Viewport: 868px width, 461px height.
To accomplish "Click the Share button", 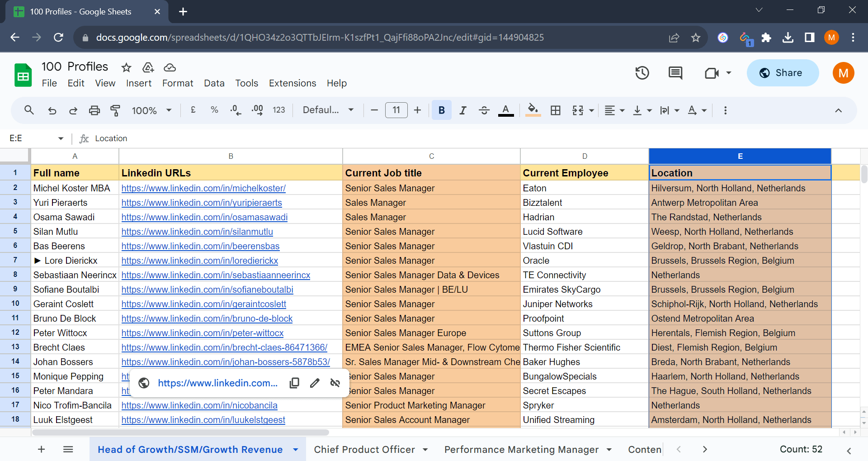I will point(783,73).
